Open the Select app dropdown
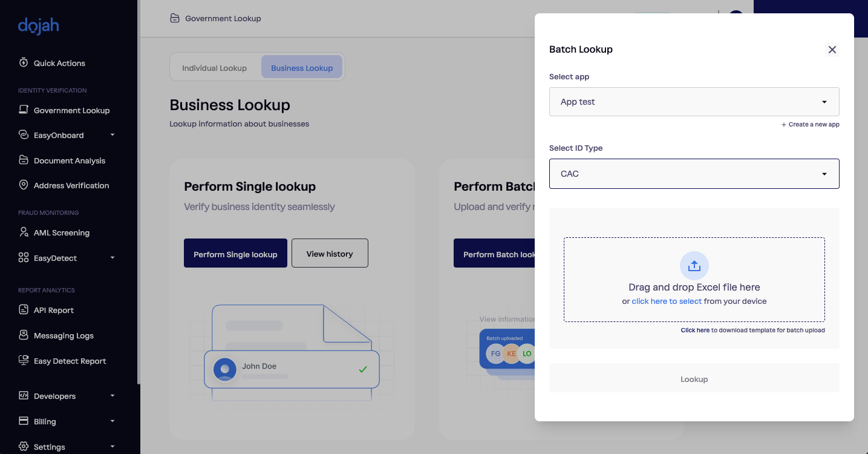868x454 pixels. coord(694,102)
